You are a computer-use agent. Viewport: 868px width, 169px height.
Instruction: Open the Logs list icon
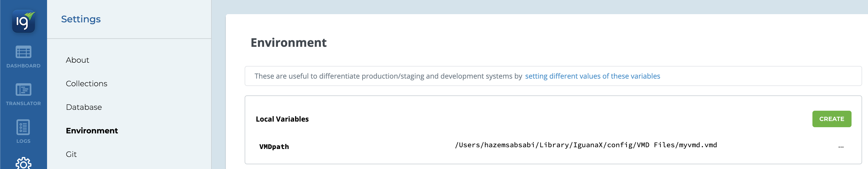(23, 127)
